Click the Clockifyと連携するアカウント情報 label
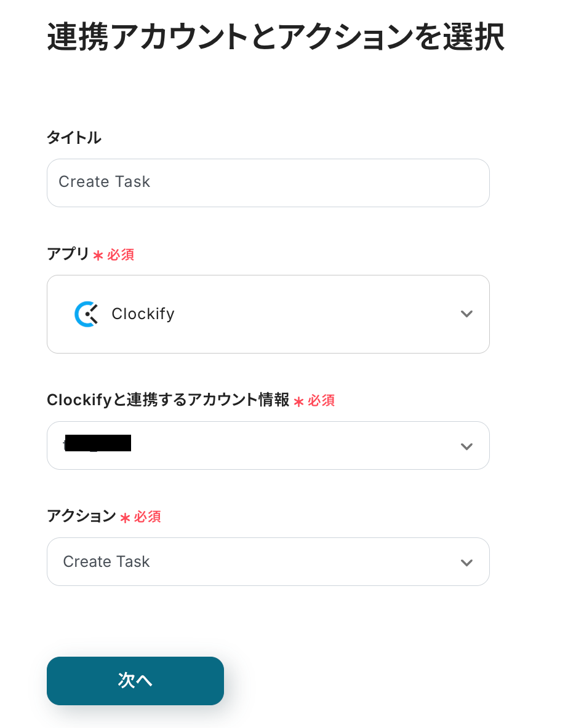The image size is (576, 728). 167,400
